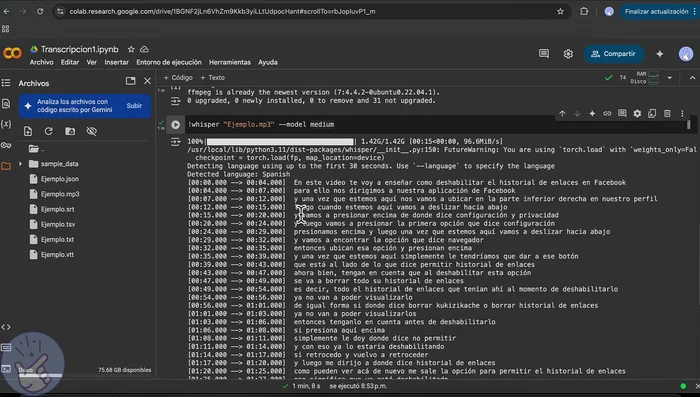700x397 pixels.
Task: Open cell more options menu
Action: tap(682, 113)
